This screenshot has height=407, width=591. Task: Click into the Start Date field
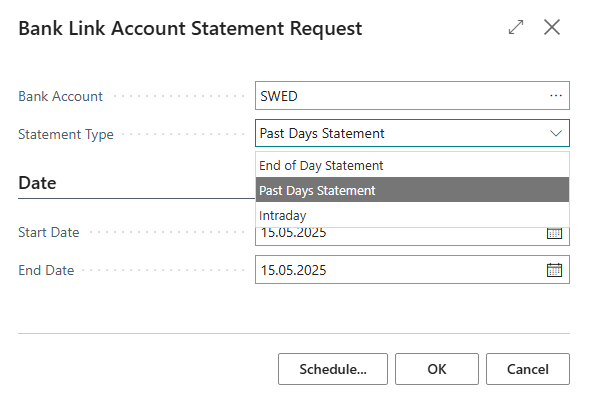[401, 236]
